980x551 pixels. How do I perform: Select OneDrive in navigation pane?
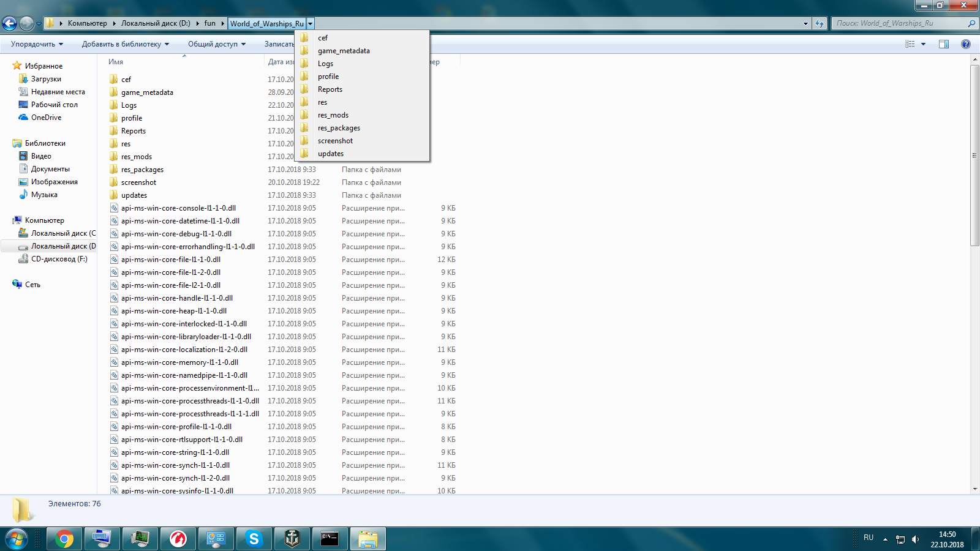pyautogui.click(x=47, y=118)
